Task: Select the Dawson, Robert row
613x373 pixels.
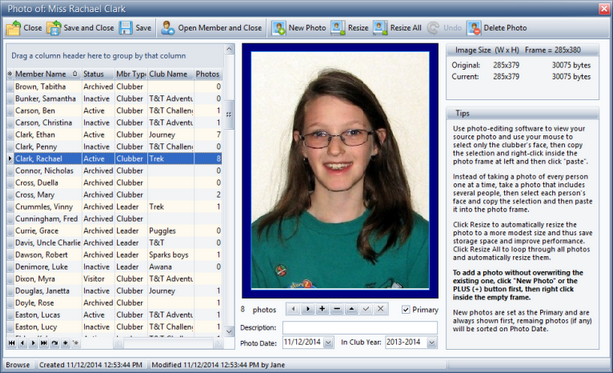Action: (115, 255)
